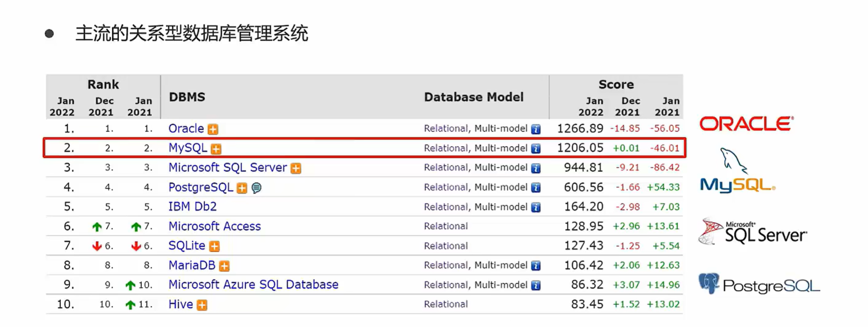Click the ORACLE logo image
This screenshot has height=327, width=868.
click(x=746, y=124)
